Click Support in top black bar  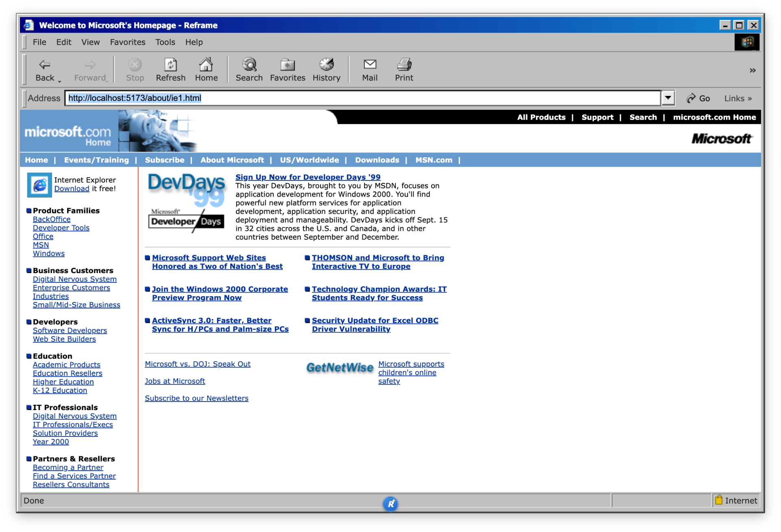(597, 117)
